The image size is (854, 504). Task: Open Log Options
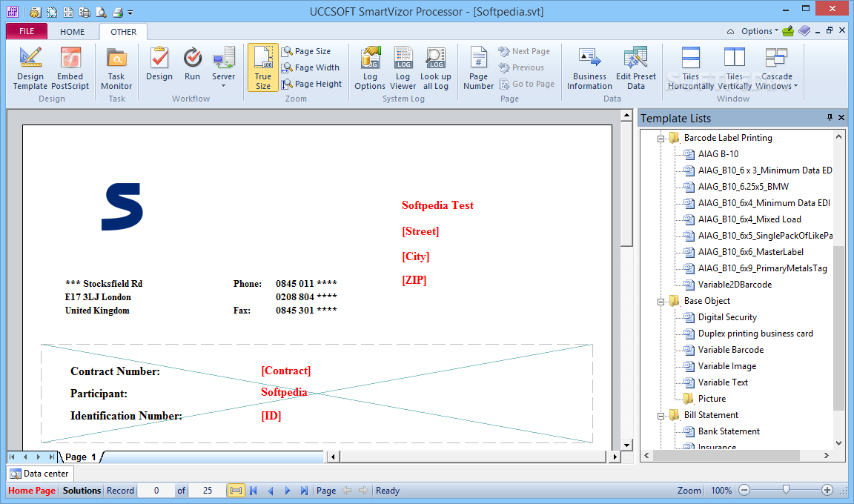coord(370,68)
